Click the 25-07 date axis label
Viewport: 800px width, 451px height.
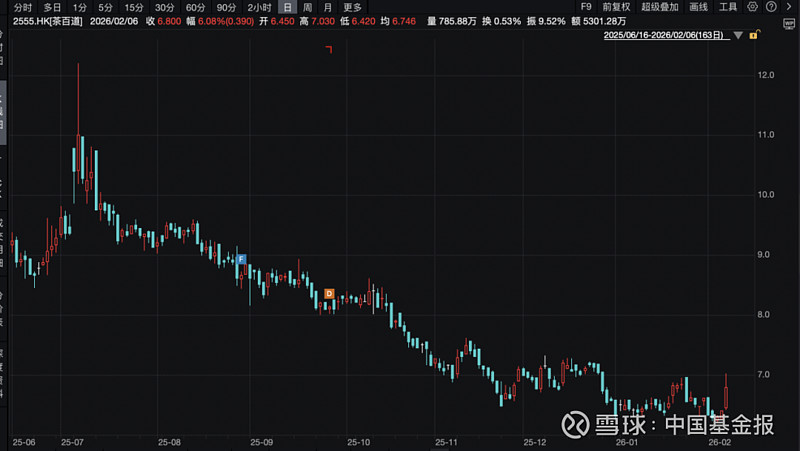point(72,442)
